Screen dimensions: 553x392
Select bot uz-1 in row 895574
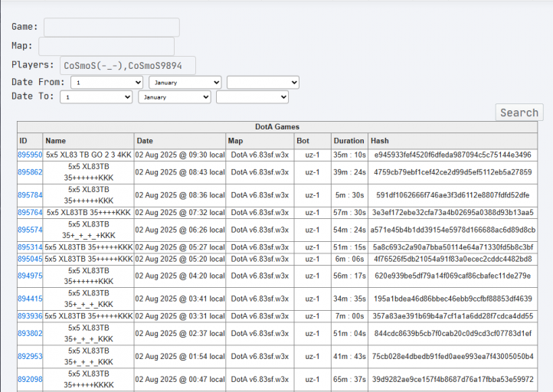[312, 230]
